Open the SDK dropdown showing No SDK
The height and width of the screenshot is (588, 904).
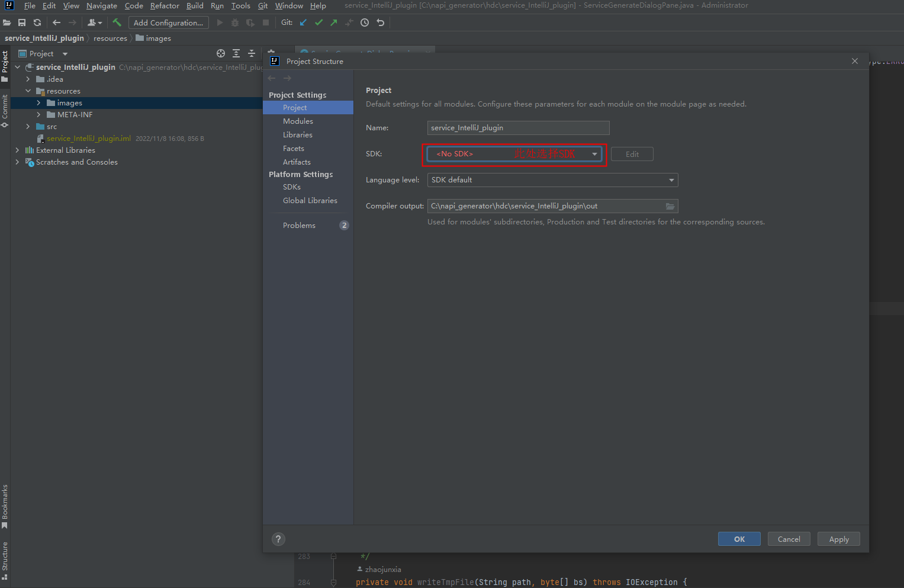click(514, 154)
